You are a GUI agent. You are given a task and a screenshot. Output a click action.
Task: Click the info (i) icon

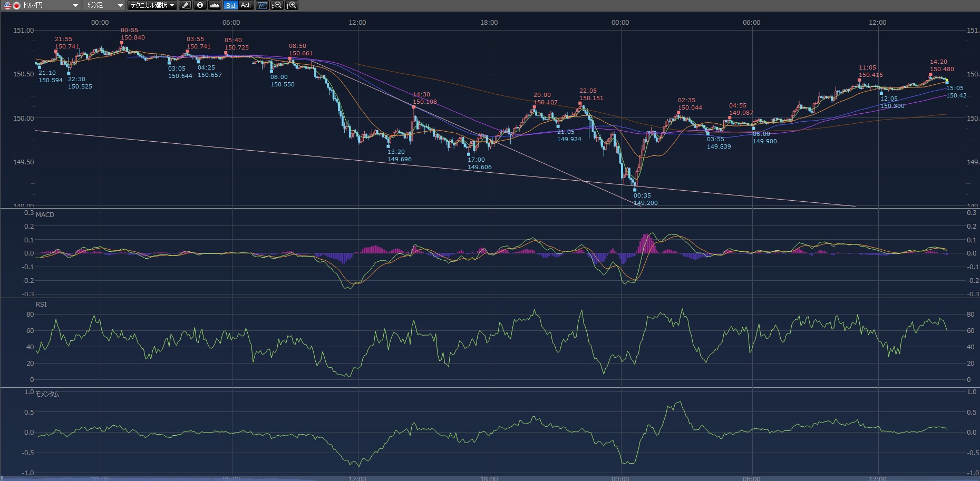coord(200,5)
